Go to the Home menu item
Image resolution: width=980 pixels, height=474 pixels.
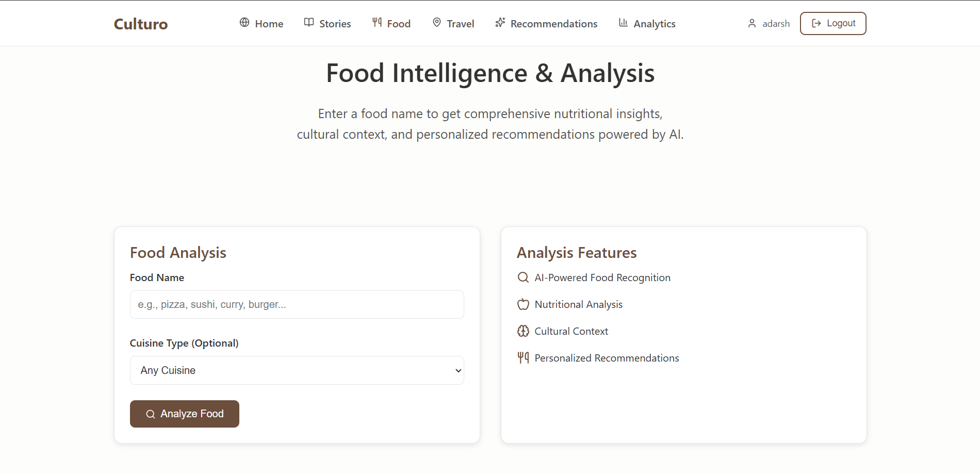coord(262,23)
